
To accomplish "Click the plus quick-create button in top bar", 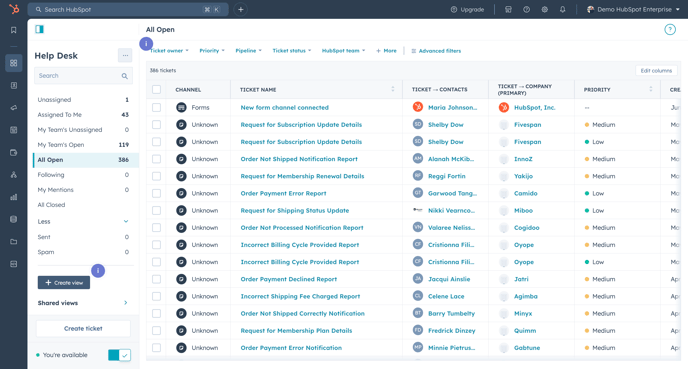I will [240, 9].
